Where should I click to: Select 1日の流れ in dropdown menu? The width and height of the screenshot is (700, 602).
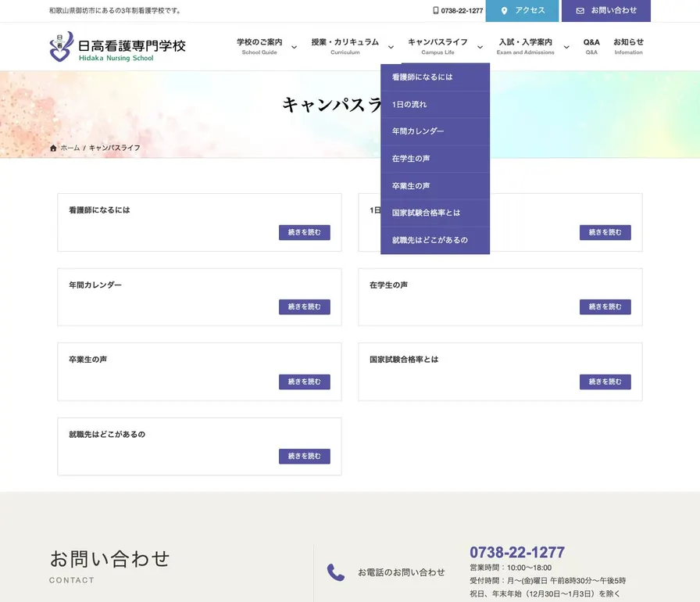tap(435, 105)
